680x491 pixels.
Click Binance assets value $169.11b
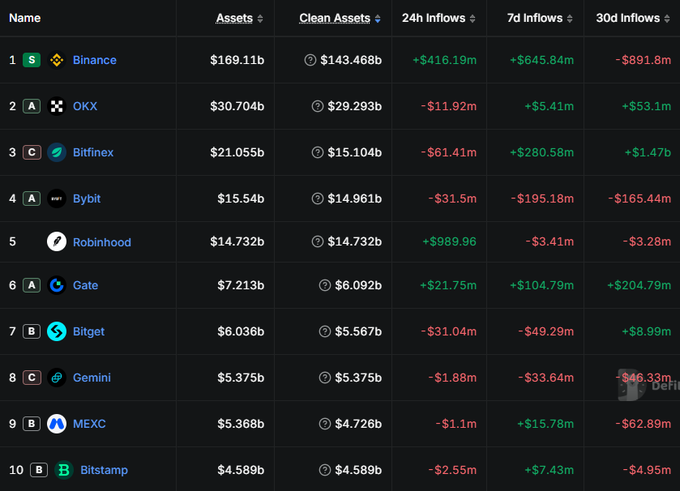pos(237,60)
